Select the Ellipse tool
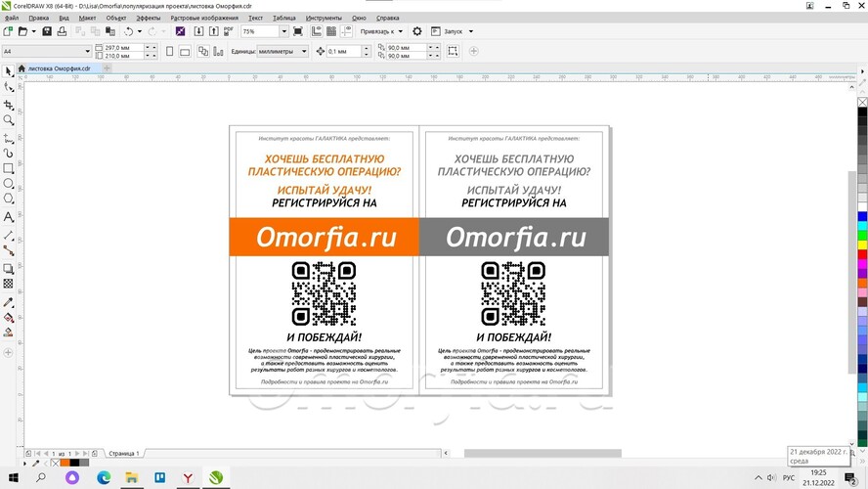 [8, 183]
